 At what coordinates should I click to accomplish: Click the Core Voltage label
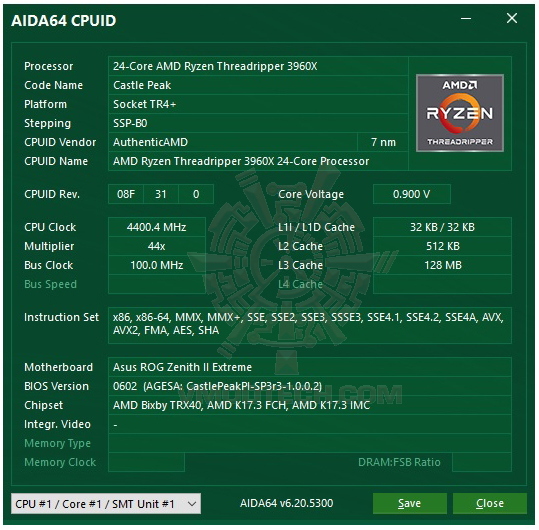click(311, 194)
